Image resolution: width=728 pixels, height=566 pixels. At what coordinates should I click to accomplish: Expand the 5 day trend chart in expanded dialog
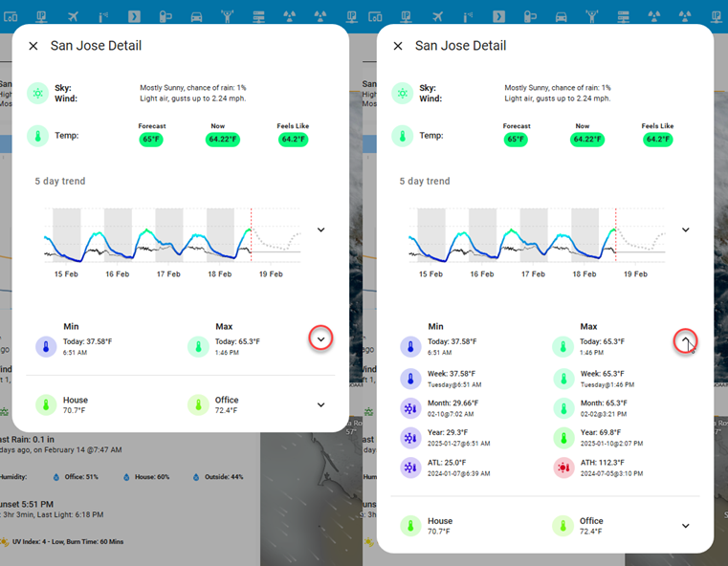685,229
